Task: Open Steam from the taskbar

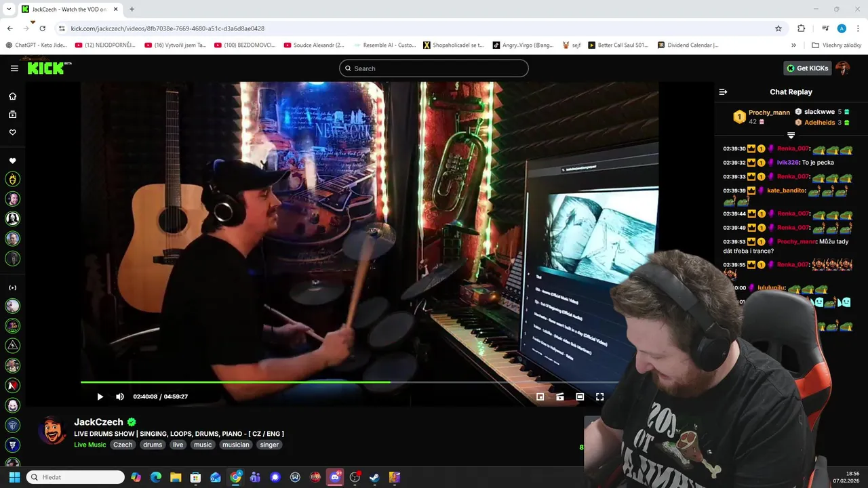Action: 374,477
